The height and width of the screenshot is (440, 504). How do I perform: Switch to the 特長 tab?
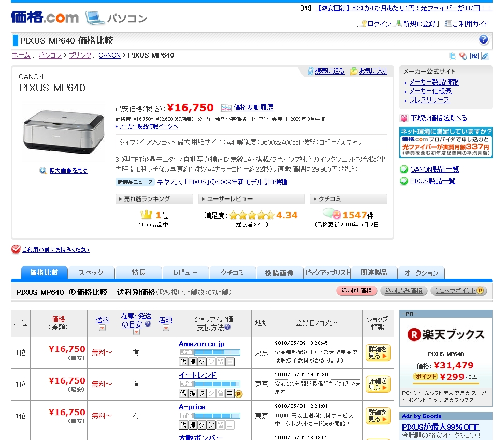coord(138,273)
